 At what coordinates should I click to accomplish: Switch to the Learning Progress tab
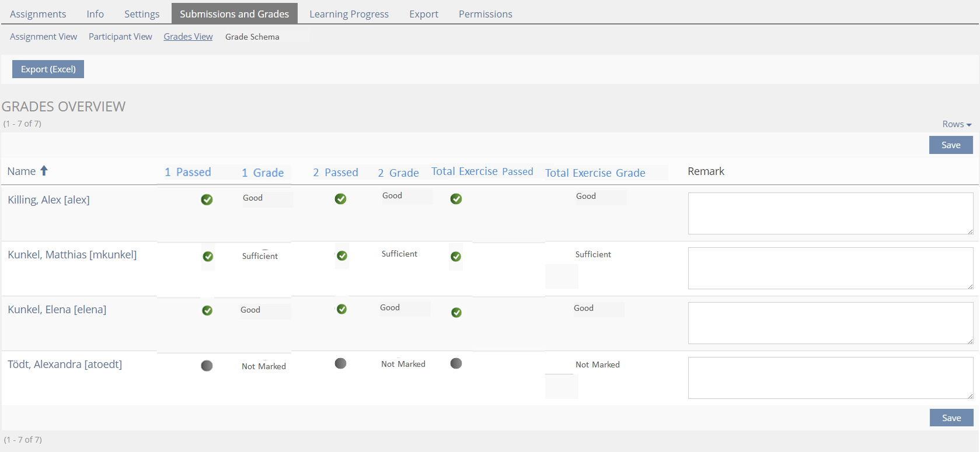click(348, 14)
